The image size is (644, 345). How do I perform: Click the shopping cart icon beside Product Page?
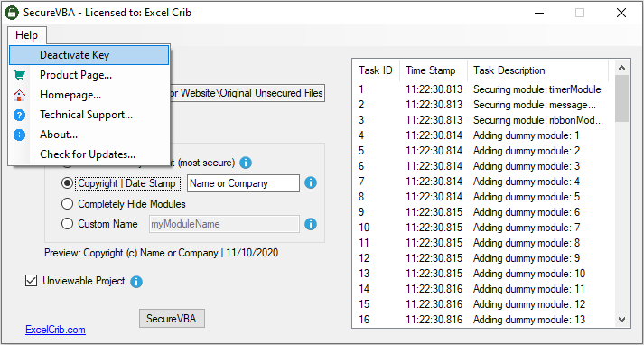point(19,75)
